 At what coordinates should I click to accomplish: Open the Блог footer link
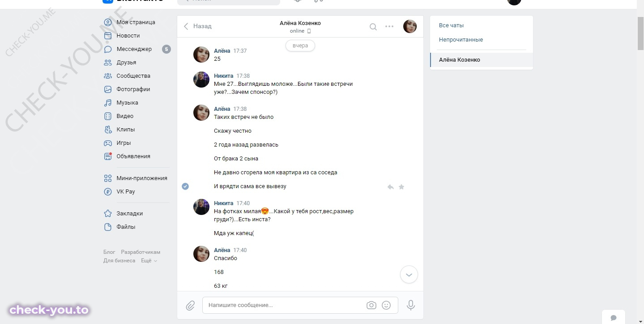tap(109, 252)
